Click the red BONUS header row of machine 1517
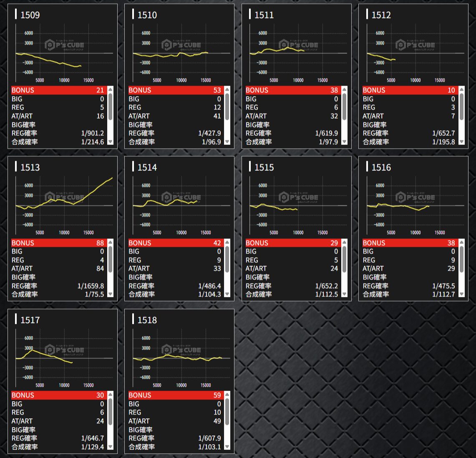This screenshot has height=458, width=476. (58, 395)
